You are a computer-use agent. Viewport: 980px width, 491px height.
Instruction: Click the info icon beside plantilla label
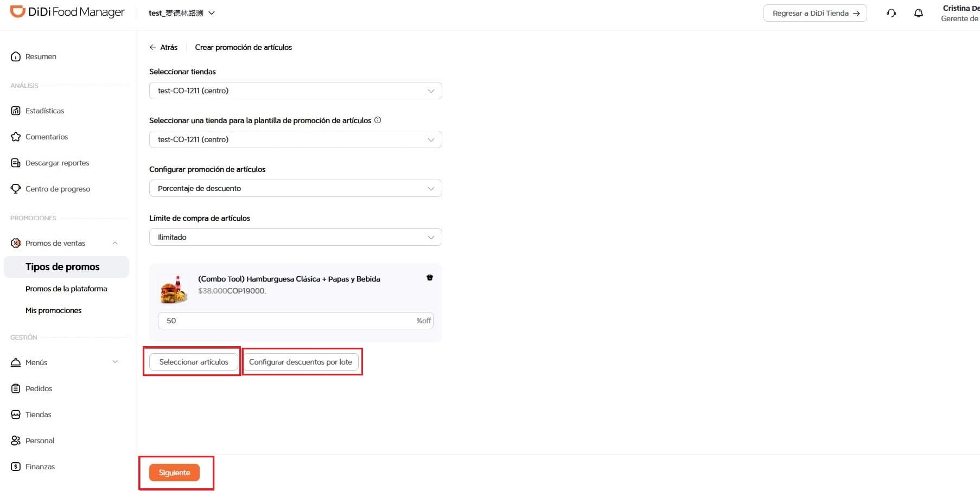point(378,120)
